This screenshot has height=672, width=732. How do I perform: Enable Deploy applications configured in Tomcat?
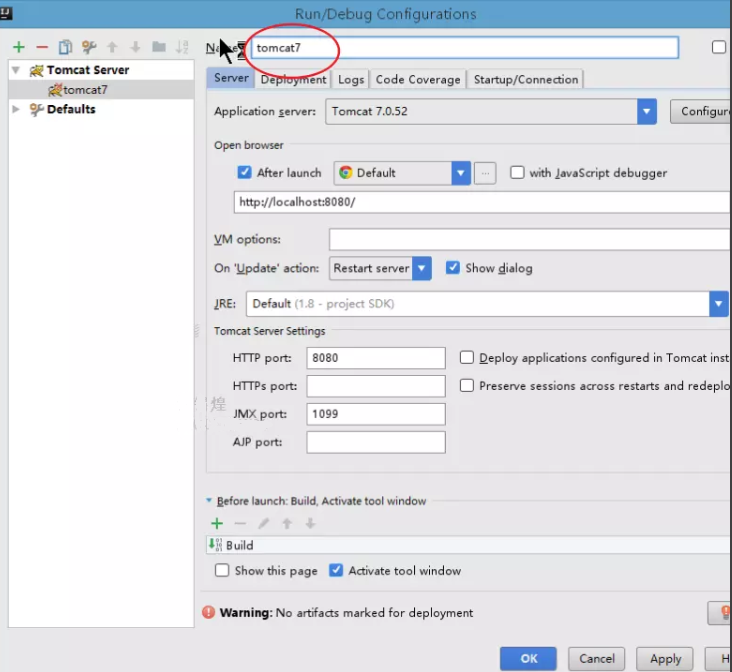click(466, 357)
